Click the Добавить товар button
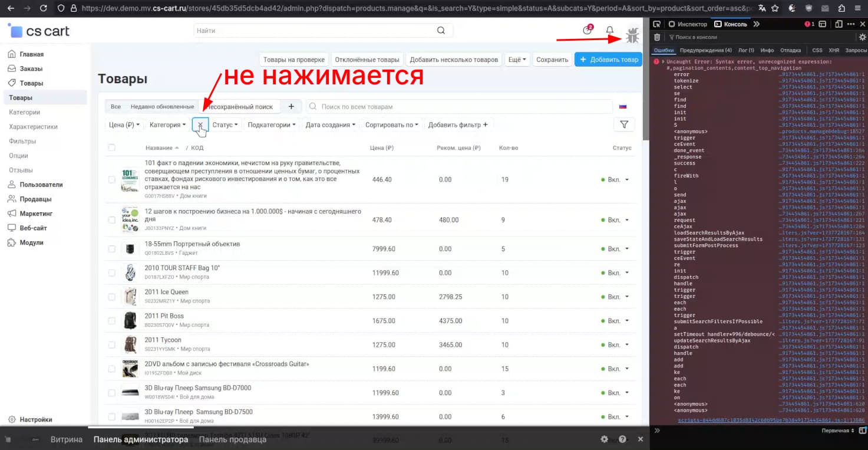This screenshot has width=868, height=450. click(608, 60)
